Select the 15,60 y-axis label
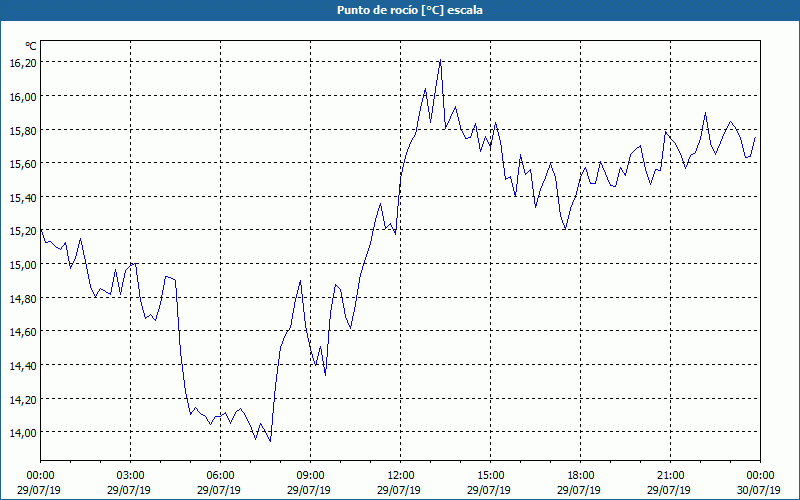 point(23,164)
